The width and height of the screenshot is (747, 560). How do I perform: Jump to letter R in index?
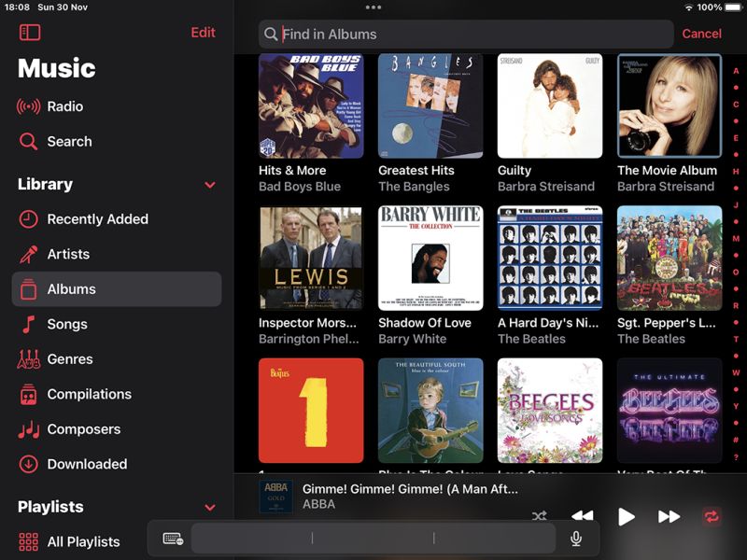click(736, 306)
